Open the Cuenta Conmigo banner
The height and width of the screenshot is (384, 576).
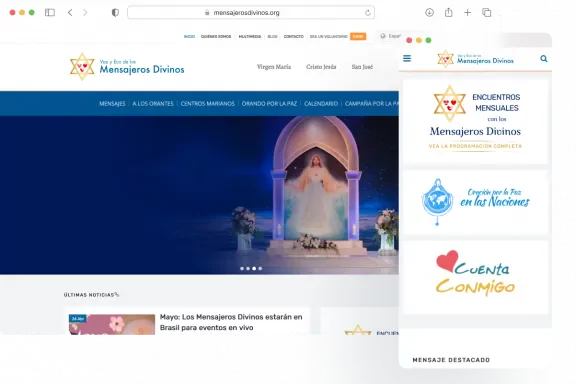click(475, 277)
